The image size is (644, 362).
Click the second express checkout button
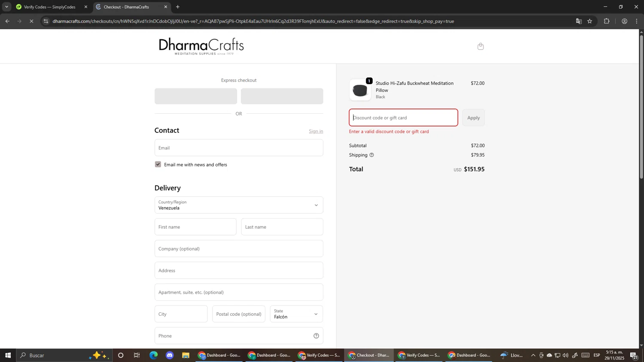[x=282, y=96]
